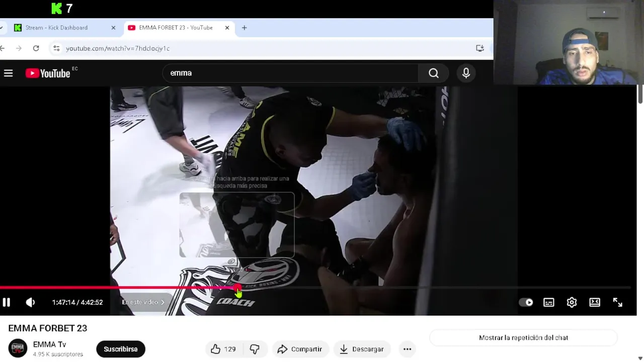Expand the 'En este video' chapters
Image resolution: width=644 pixels, height=362 pixels.
pos(143,302)
